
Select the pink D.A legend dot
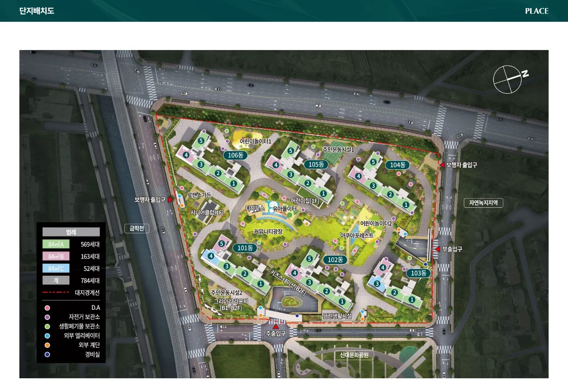click(47, 308)
